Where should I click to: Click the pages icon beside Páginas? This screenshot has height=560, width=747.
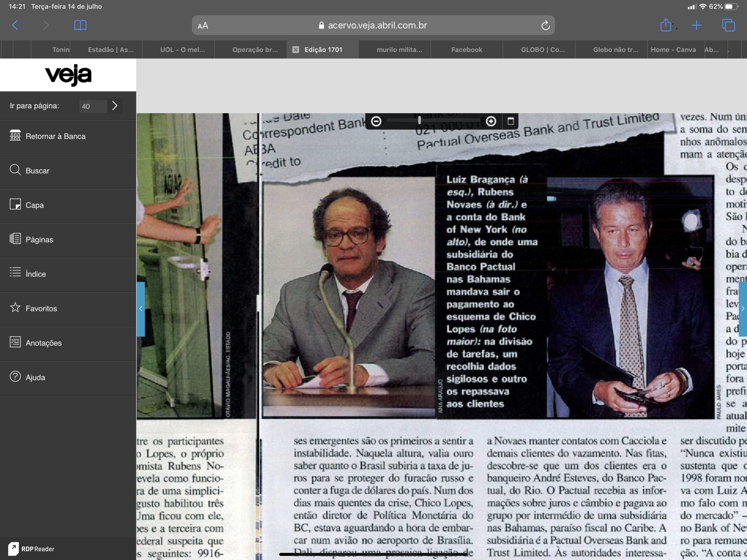click(x=15, y=238)
